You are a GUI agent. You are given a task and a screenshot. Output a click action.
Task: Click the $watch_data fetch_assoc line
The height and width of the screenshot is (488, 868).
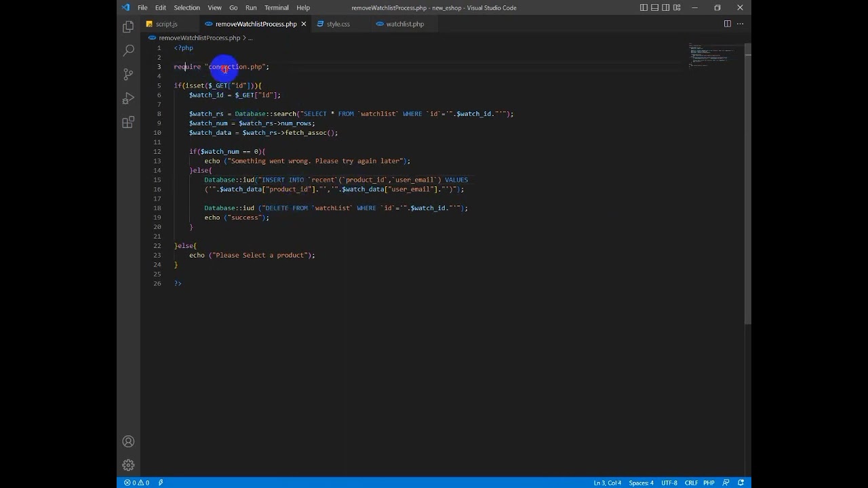[x=263, y=133]
